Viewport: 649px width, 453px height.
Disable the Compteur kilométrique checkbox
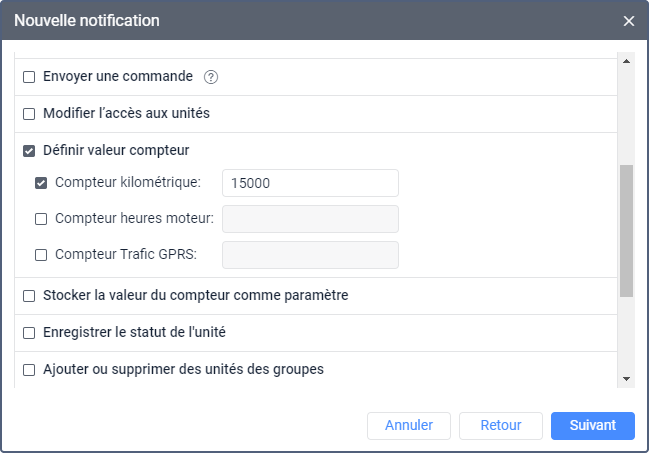pos(41,183)
